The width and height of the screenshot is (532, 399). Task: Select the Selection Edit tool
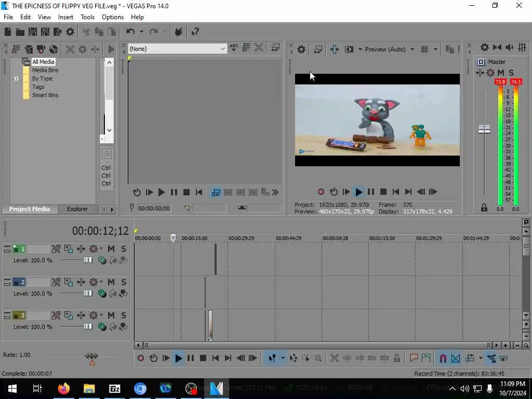point(305,358)
